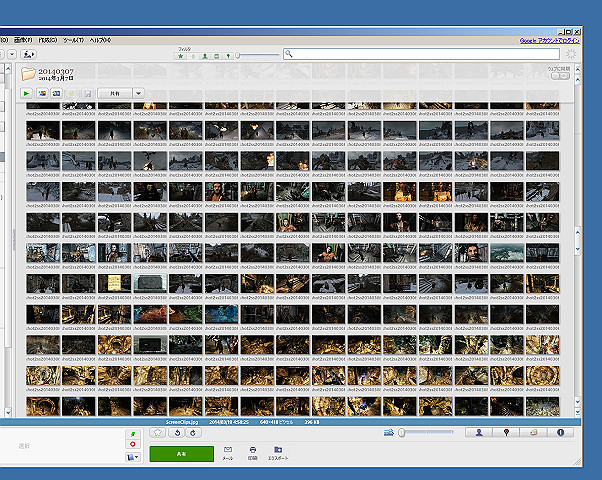Filter to show movies only
This screenshot has width=602, height=480.
[217, 56]
